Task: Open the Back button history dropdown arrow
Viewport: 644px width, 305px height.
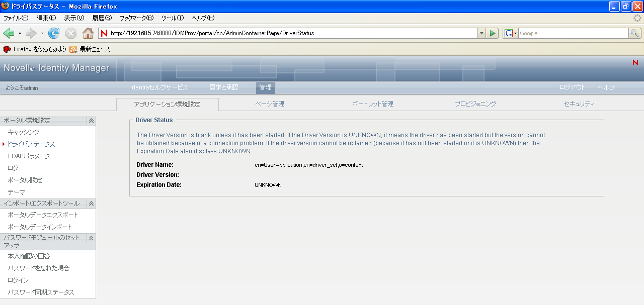Action: point(20,33)
